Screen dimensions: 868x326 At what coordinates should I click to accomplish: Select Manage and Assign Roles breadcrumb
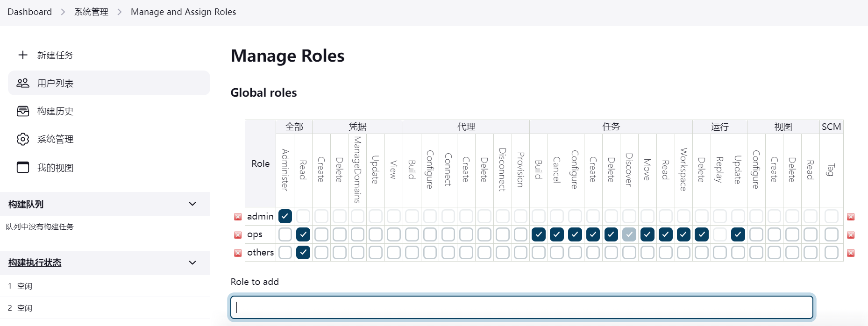(x=183, y=12)
